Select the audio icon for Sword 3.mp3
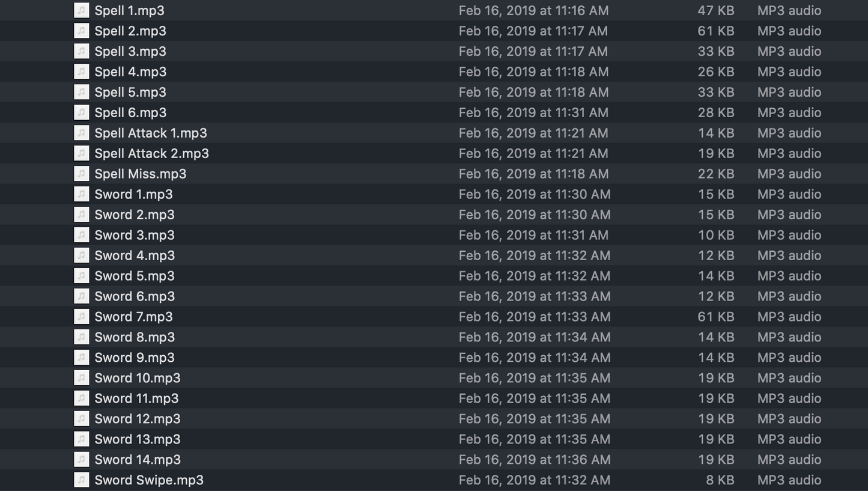868x491 pixels. pyautogui.click(x=82, y=235)
